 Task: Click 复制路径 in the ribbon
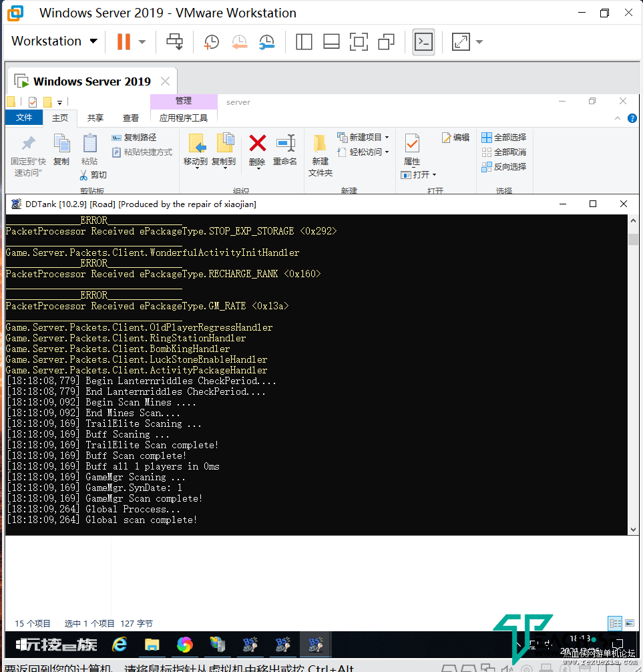pos(134,138)
